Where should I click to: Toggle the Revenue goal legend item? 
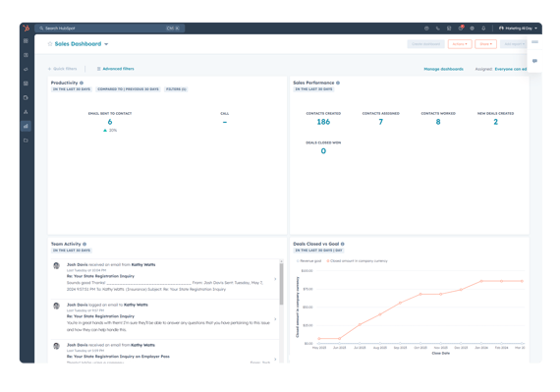pos(308,261)
